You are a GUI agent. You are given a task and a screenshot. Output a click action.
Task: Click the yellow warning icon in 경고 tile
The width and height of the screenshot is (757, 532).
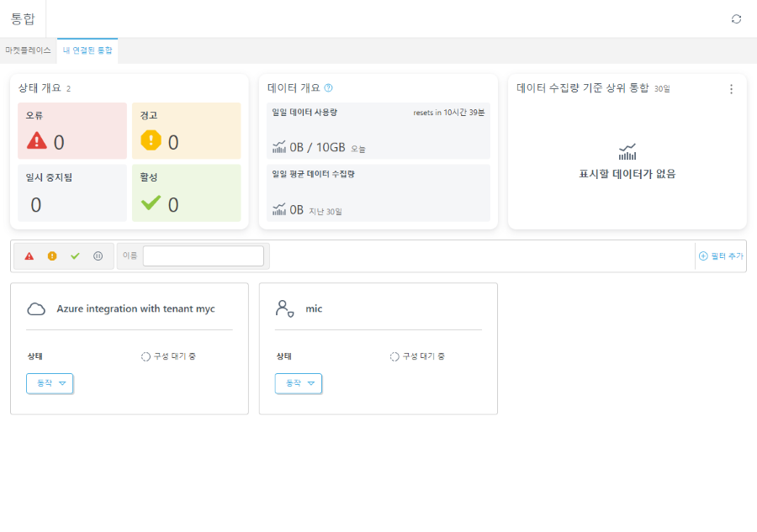(151, 141)
